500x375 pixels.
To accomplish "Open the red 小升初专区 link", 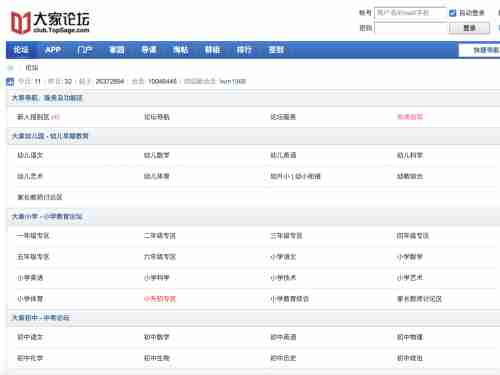I will [x=160, y=299].
